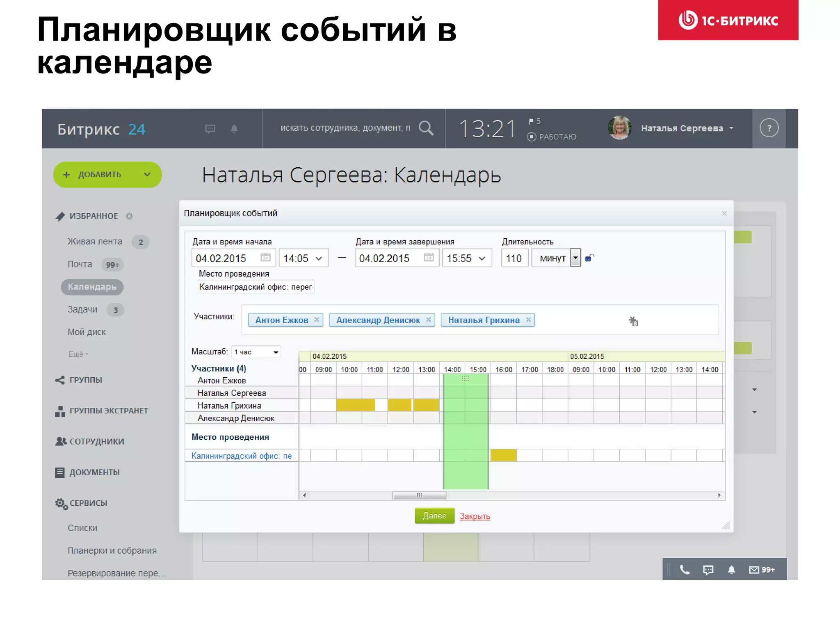Click the bell icon in the bottom bar
Viewport: 840px width, 630px height.
[x=731, y=569]
